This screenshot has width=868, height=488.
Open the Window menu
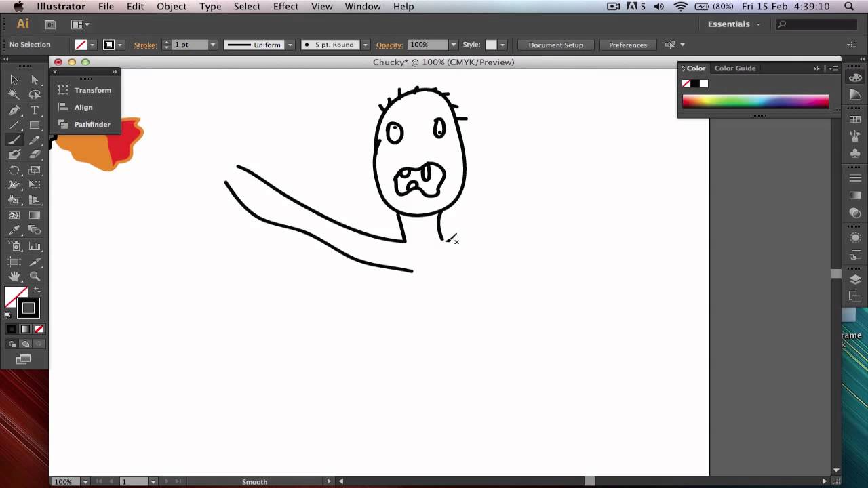point(363,7)
